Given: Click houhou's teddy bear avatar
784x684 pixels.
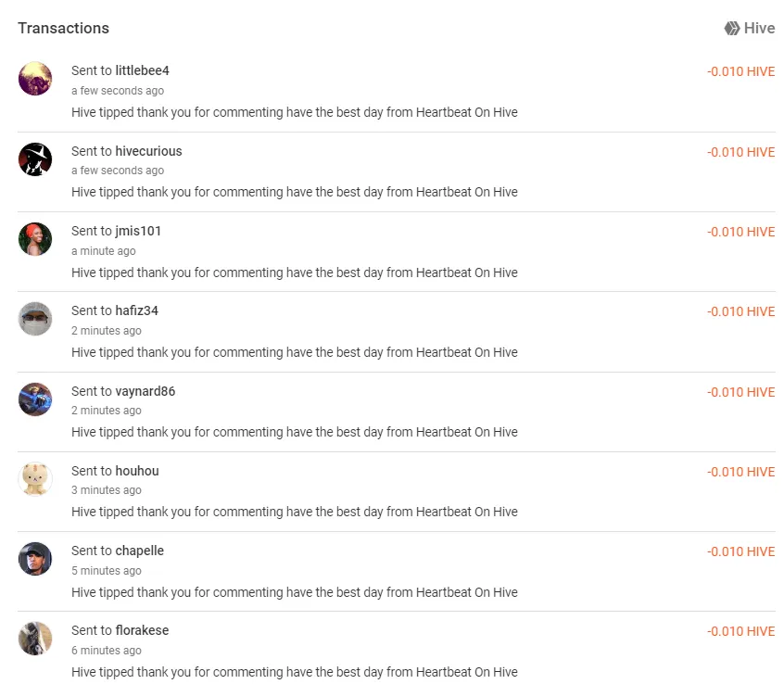Looking at the screenshot, I should click(35, 479).
